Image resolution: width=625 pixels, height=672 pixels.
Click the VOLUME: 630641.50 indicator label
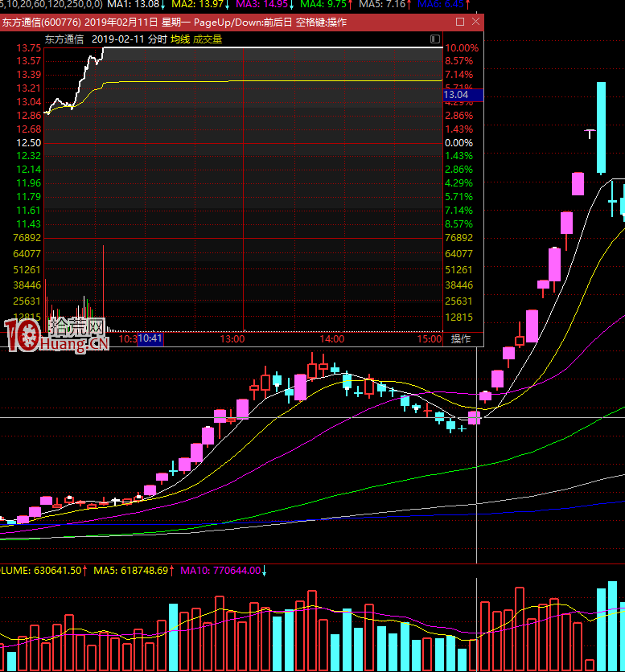[x=43, y=571]
